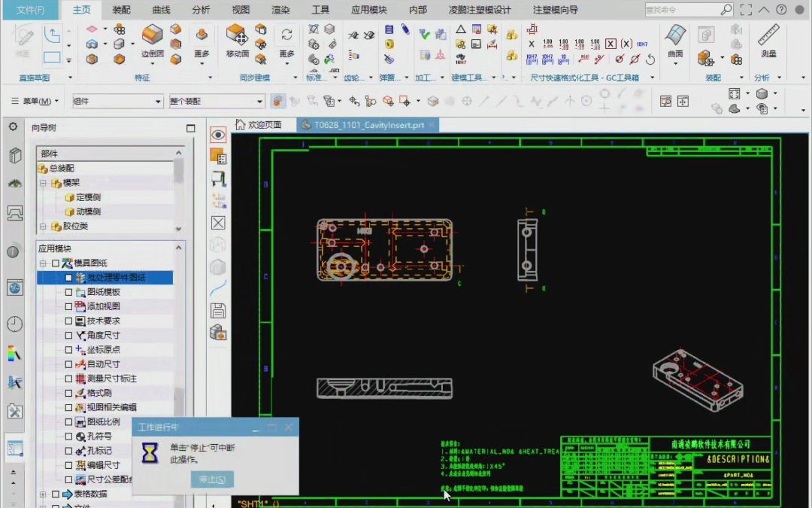Screen dimensions: 812x508
Task: Collapse the 模架 tree node
Action: (43, 183)
